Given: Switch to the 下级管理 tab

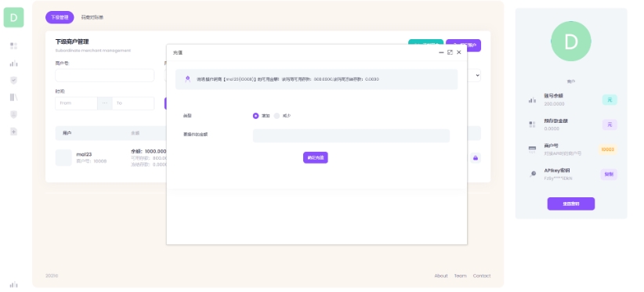Looking at the screenshot, I should pyautogui.click(x=60, y=17).
